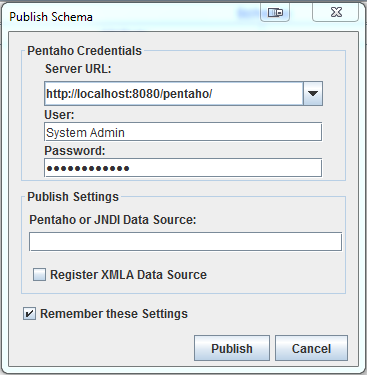The height and width of the screenshot is (375, 367).
Task: Click the User input field
Action: (183, 132)
